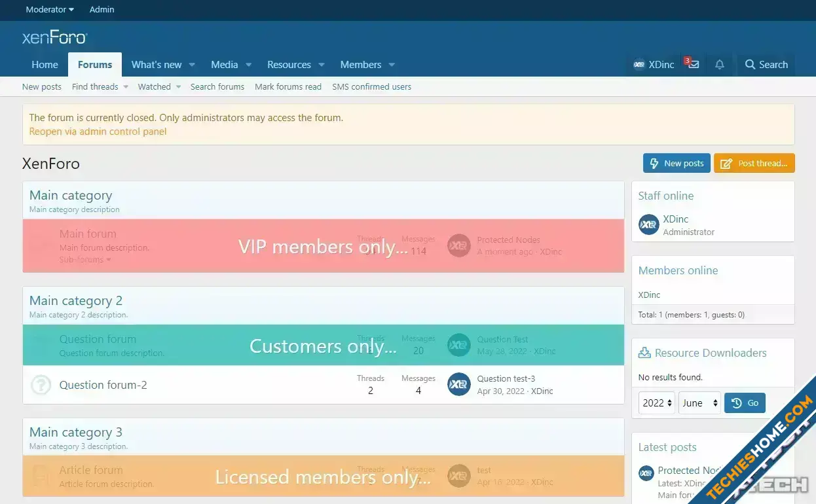This screenshot has height=504, width=816.
Task: Open the June month select box
Action: click(699, 403)
